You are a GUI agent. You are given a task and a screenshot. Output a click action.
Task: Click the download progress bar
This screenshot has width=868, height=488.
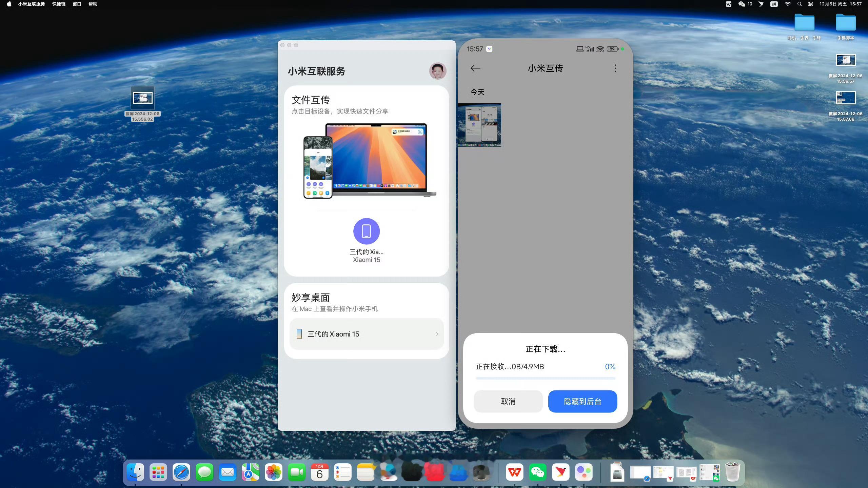click(x=545, y=378)
